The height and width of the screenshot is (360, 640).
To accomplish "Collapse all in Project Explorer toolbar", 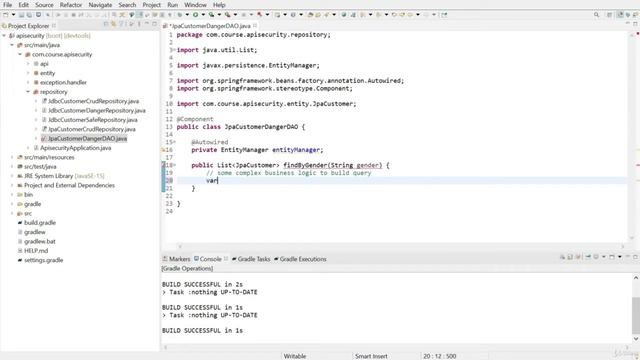I will (x=106, y=24).
